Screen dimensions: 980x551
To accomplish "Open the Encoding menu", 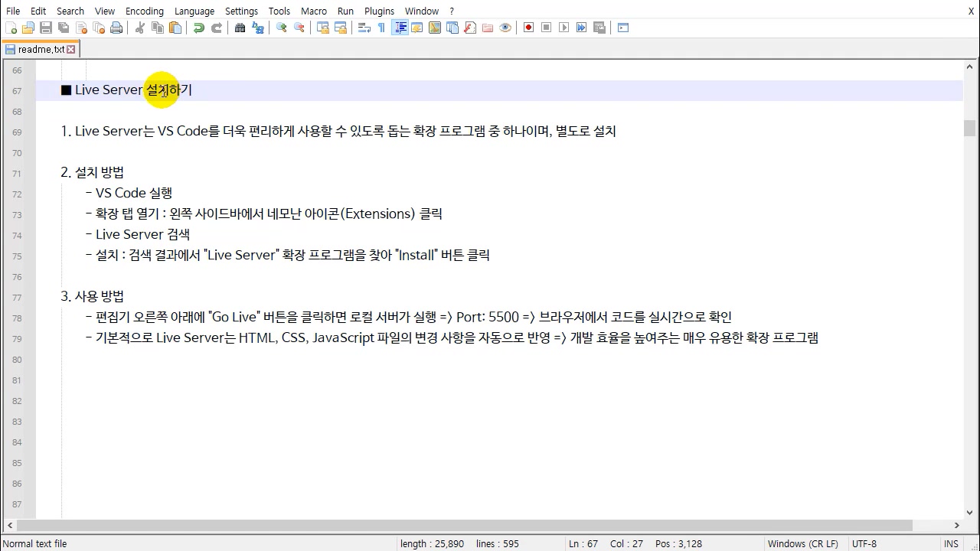I will [x=144, y=11].
